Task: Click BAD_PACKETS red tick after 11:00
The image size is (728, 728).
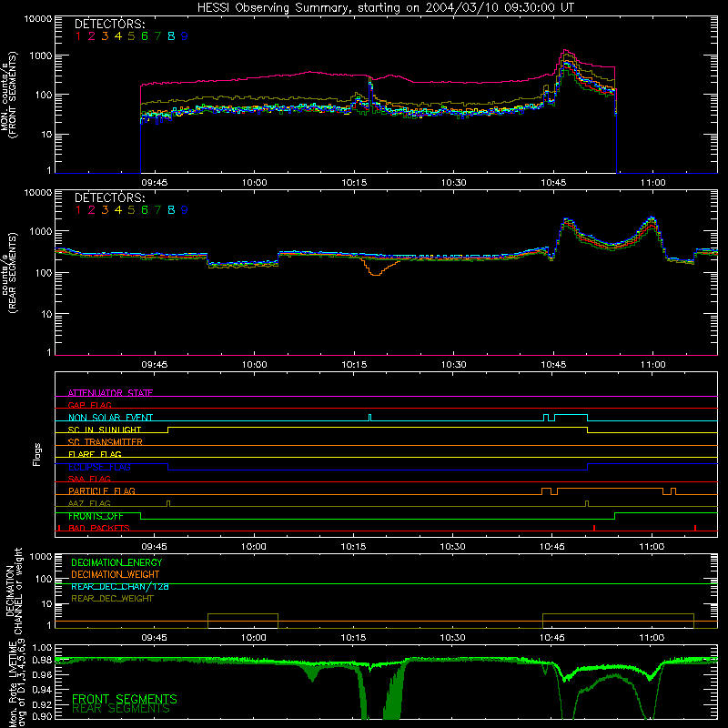Action: click(x=695, y=528)
